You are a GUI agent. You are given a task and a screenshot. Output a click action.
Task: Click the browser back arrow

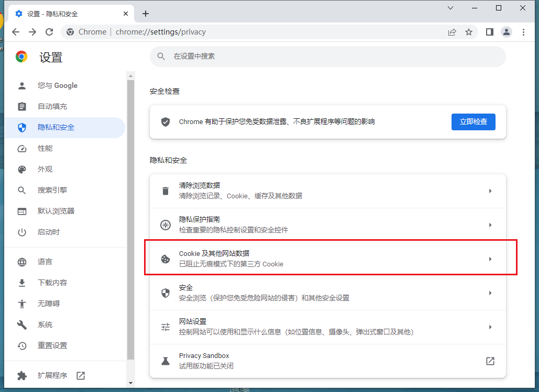click(x=16, y=32)
